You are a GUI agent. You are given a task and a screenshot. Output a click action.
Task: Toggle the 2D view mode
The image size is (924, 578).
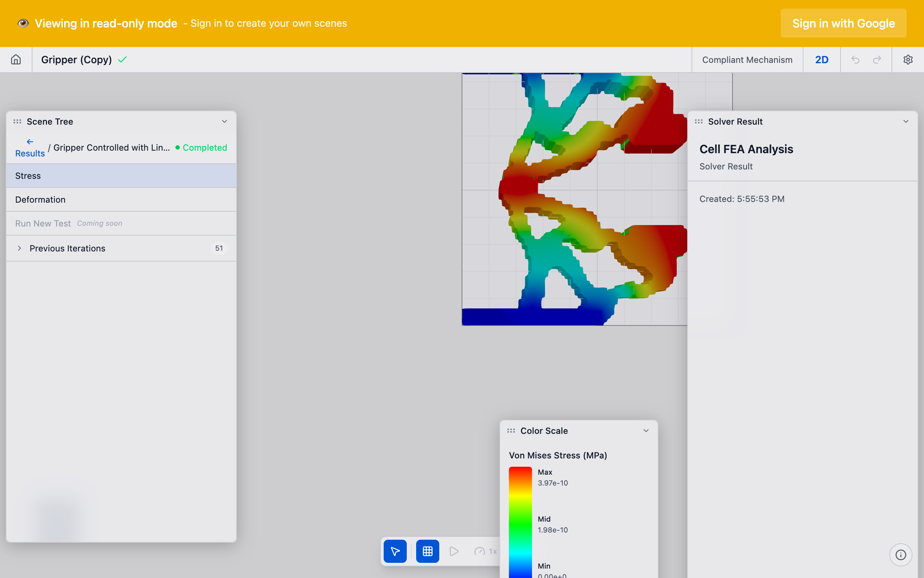[x=821, y=60]
